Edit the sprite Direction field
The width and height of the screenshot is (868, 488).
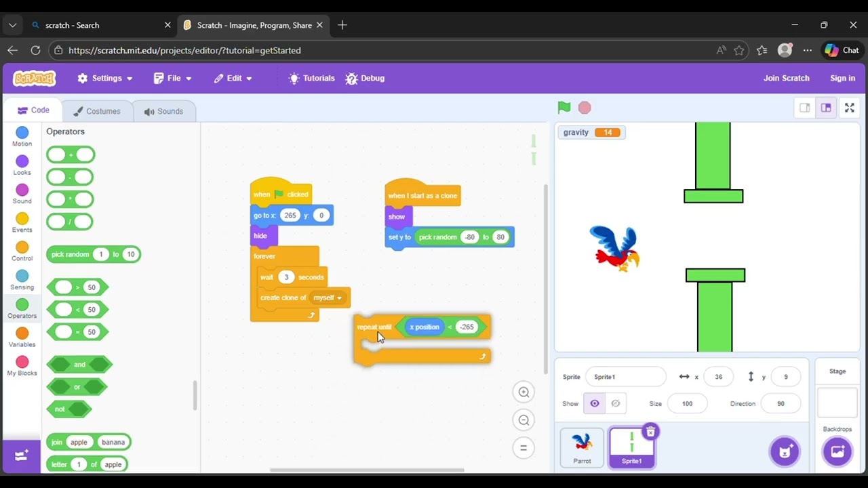click(x=781, y=403)
